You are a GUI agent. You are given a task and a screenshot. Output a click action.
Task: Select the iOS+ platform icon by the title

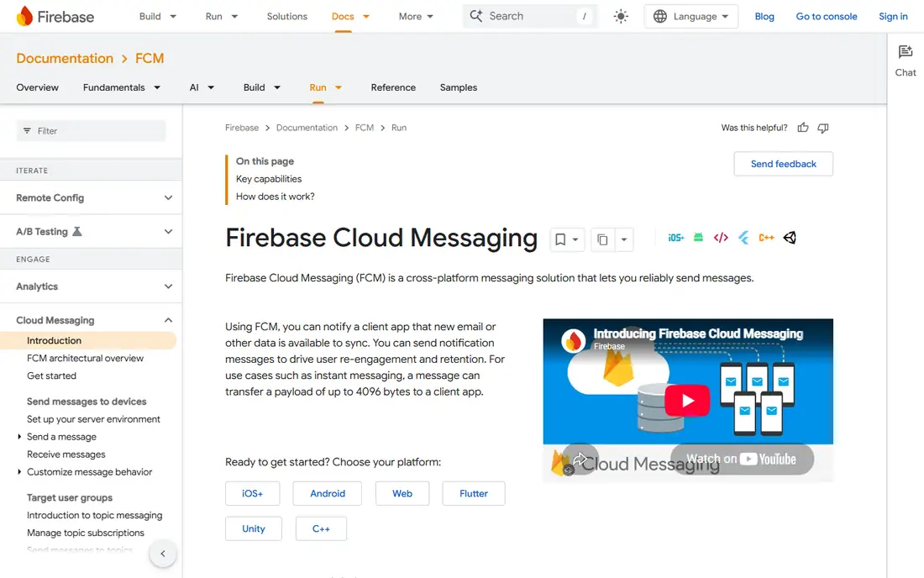click(x=676, y=238)
